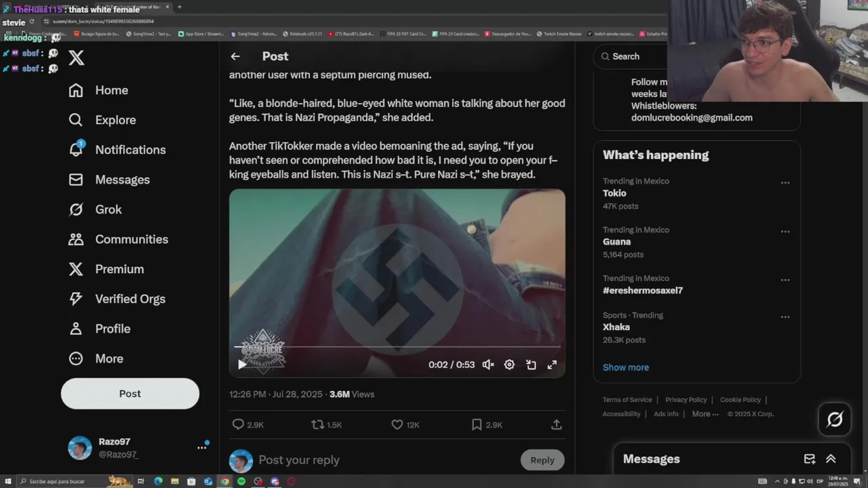The width and height of the screenshot is (868, 488).
Task: Open Grok in the sidebar
Action: point(95,209)
